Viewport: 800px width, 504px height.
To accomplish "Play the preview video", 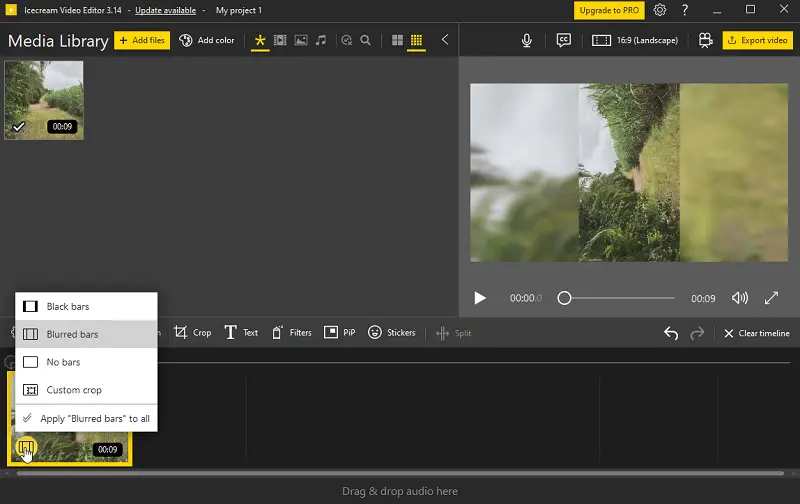I will click(480, 298).
